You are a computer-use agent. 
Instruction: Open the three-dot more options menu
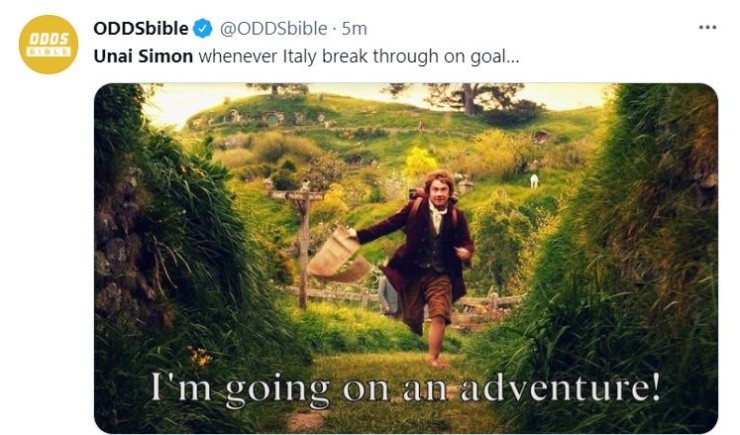pyautogui.click(x=707, y=27)
